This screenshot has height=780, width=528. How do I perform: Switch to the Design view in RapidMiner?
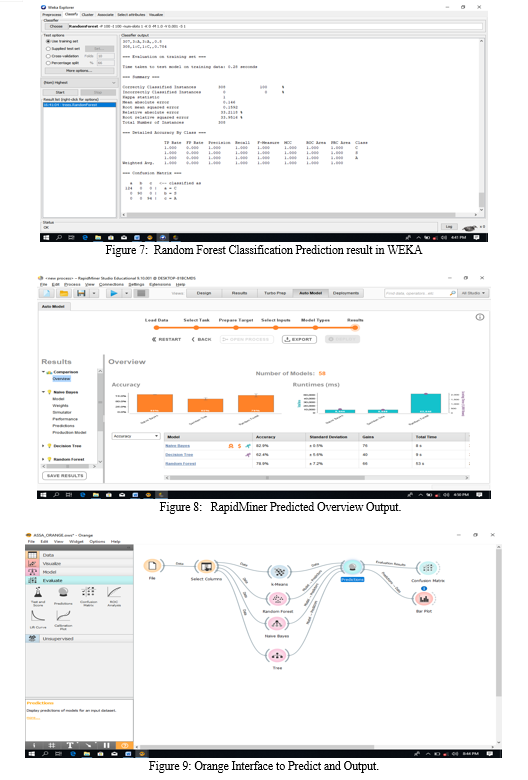coord(204,293)
